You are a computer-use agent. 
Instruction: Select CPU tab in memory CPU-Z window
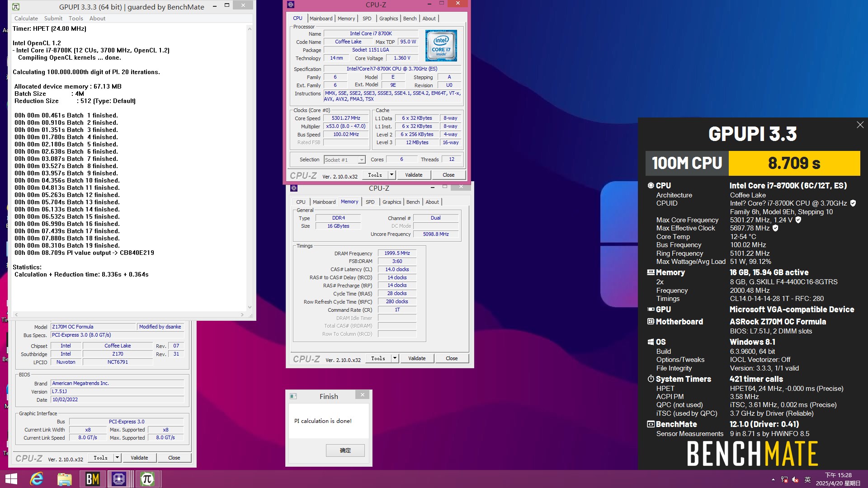(301, 202)
